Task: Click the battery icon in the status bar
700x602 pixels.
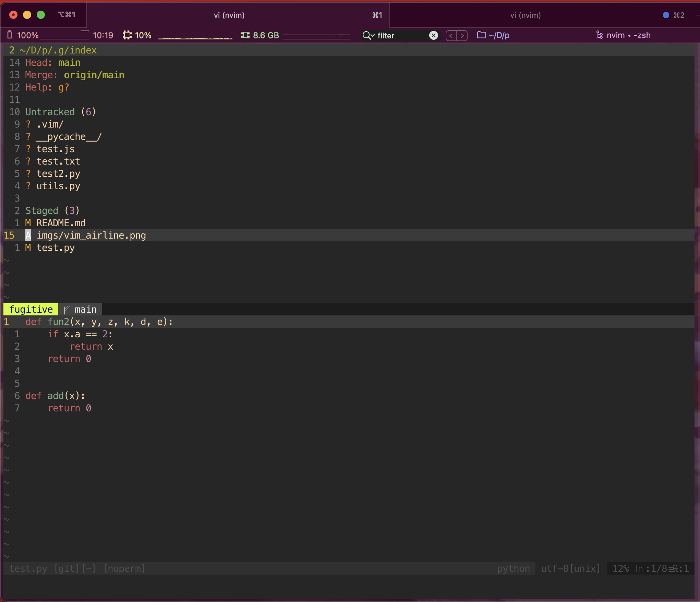Action: click(10, 35)
